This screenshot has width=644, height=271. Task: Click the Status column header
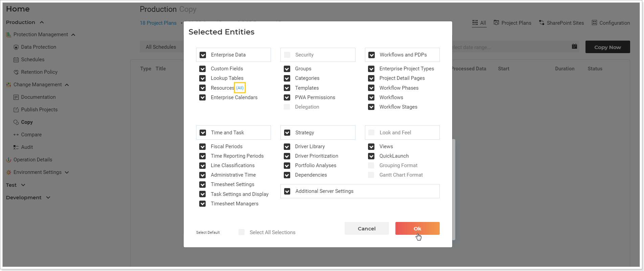(595, 69)
